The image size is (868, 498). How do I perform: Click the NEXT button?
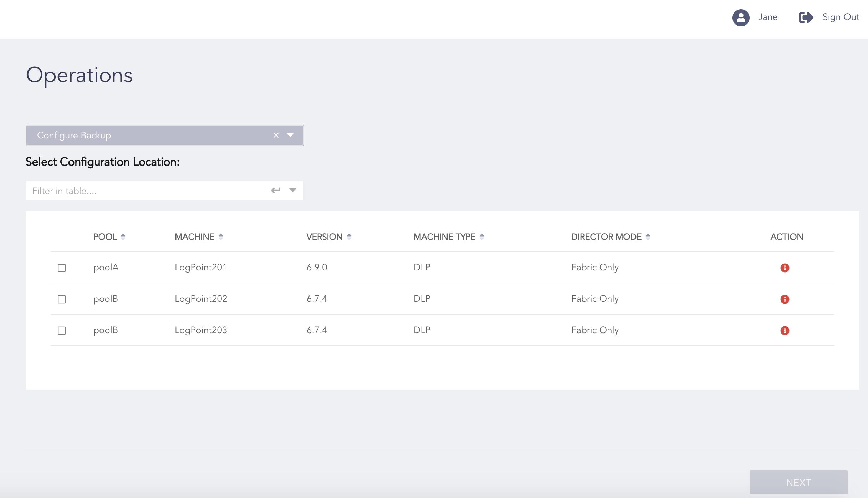click(x=799, y=482)
